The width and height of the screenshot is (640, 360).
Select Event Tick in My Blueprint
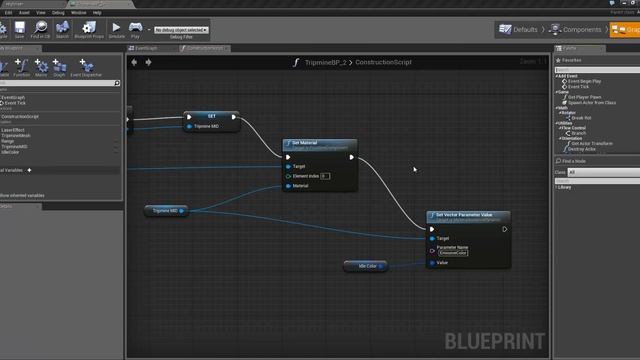point(15,103)
